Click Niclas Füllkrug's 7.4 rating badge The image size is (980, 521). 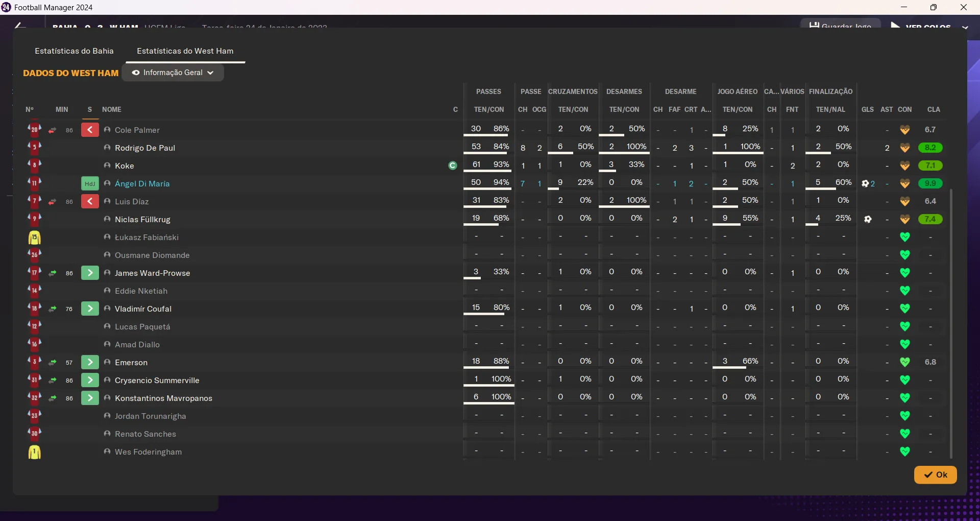[x=930, y=219]
